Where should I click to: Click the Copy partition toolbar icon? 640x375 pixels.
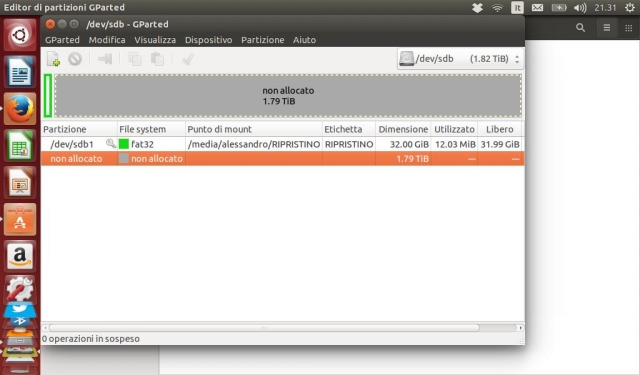(135, 59)
